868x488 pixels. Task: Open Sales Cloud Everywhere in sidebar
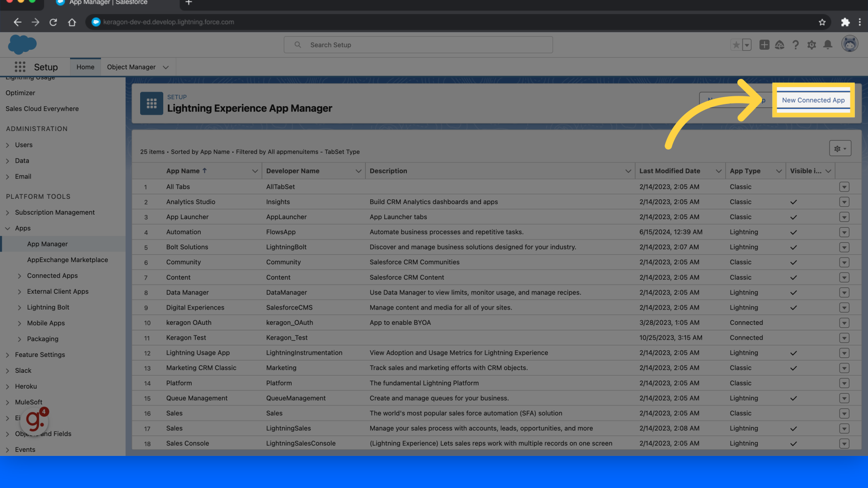(x=42, y=108)
